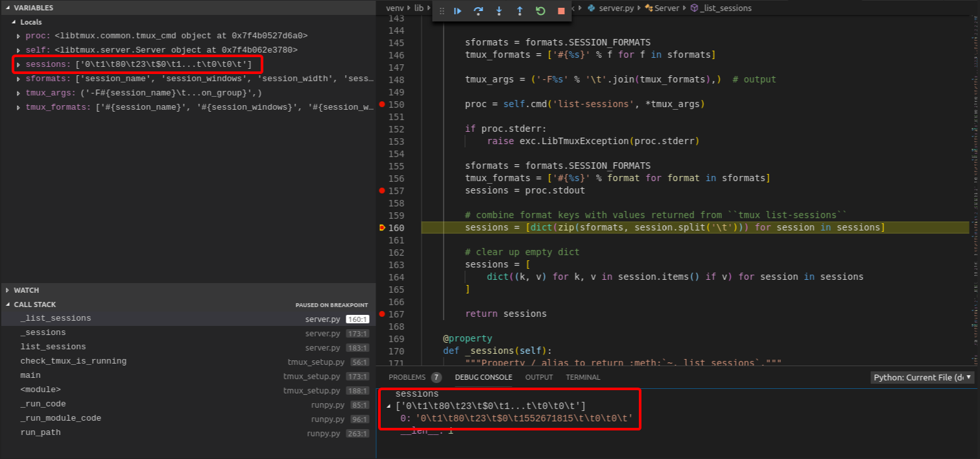Click the Step Over debug icon
Viewport: 980px width, 459px height.
click(x=478, y=11)
